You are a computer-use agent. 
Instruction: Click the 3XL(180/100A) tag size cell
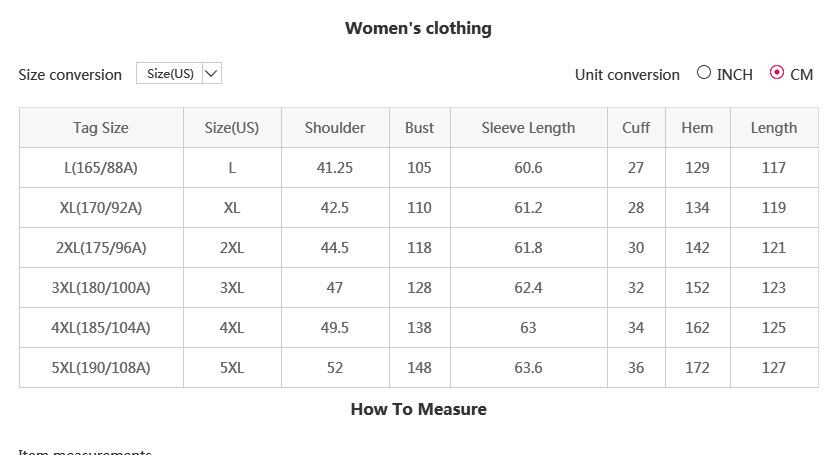point(101,288)
